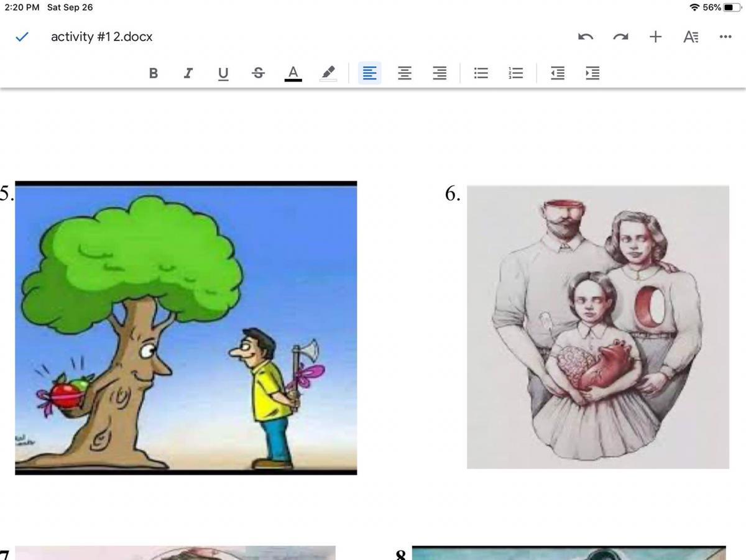Pick highlight color with the marker icon
Viewport: 746px width, 560px height.
328,73
